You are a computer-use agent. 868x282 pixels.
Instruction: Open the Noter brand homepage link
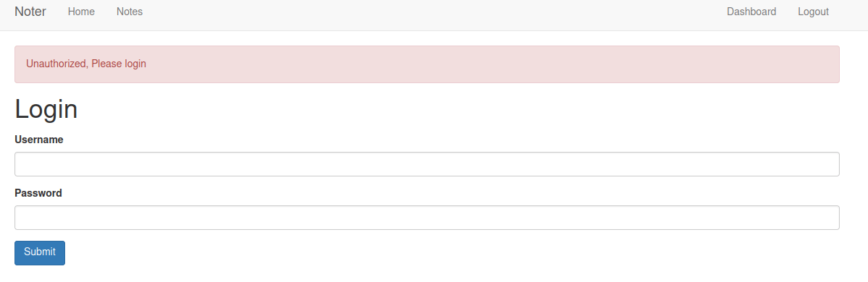pos(30,12)
